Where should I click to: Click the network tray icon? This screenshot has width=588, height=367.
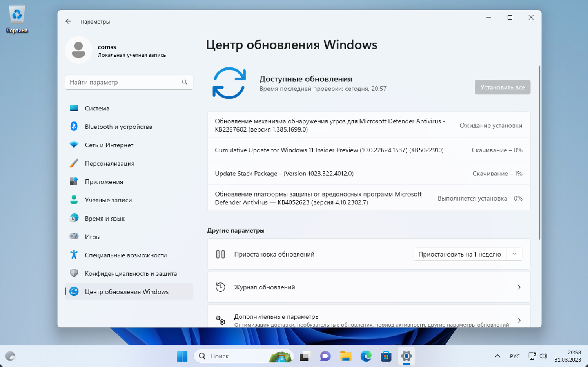pyautogui.click(x=532, y=356)
